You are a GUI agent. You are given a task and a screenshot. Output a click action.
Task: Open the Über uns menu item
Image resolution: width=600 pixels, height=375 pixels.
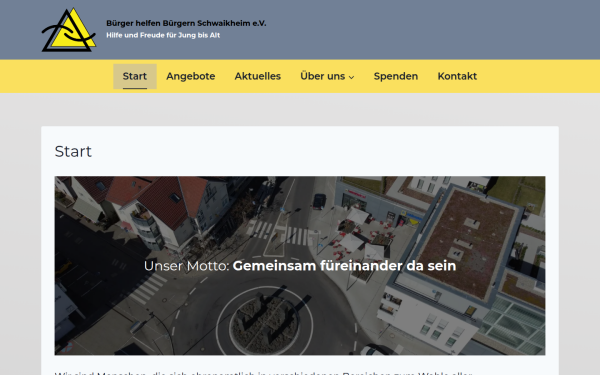pos(323,76)
